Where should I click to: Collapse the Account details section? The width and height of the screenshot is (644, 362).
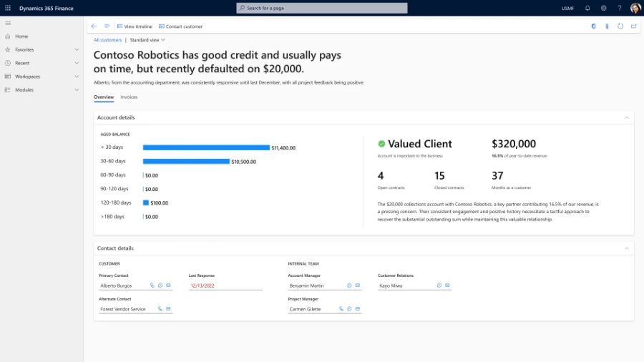tap(627, 117)
